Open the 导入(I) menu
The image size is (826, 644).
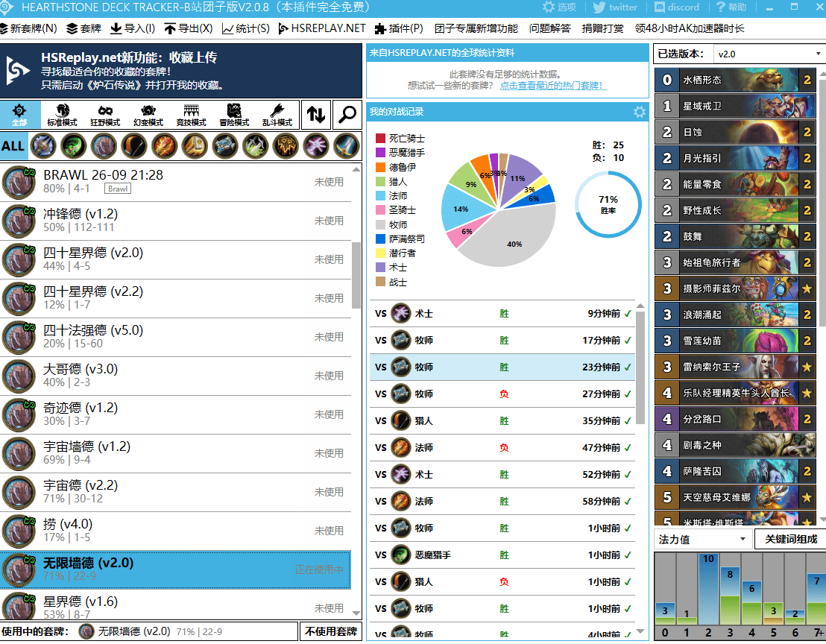point(132,28)
